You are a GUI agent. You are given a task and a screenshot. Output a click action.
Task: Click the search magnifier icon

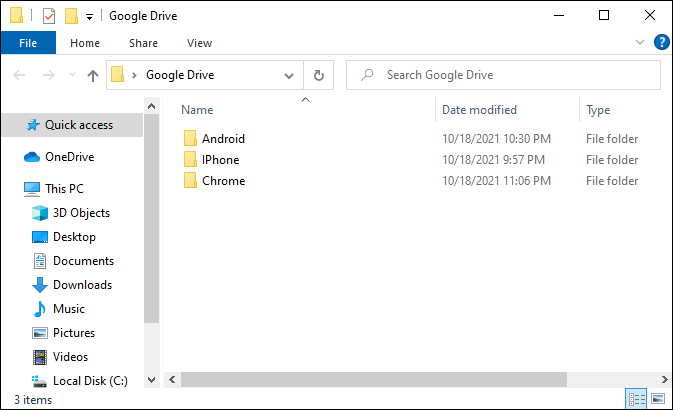[x=367, y=75]
